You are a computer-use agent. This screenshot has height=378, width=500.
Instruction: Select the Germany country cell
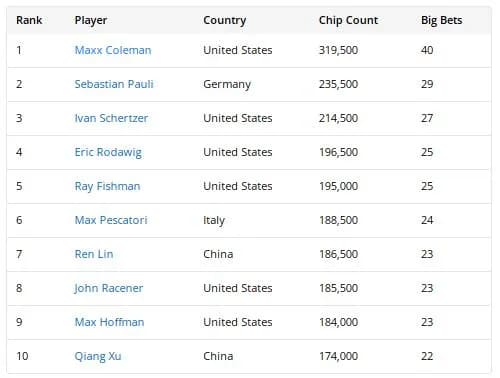pos(227,84)
